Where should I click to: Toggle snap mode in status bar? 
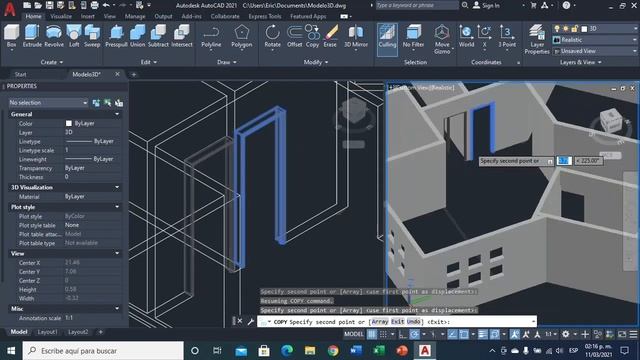point(383,334)
